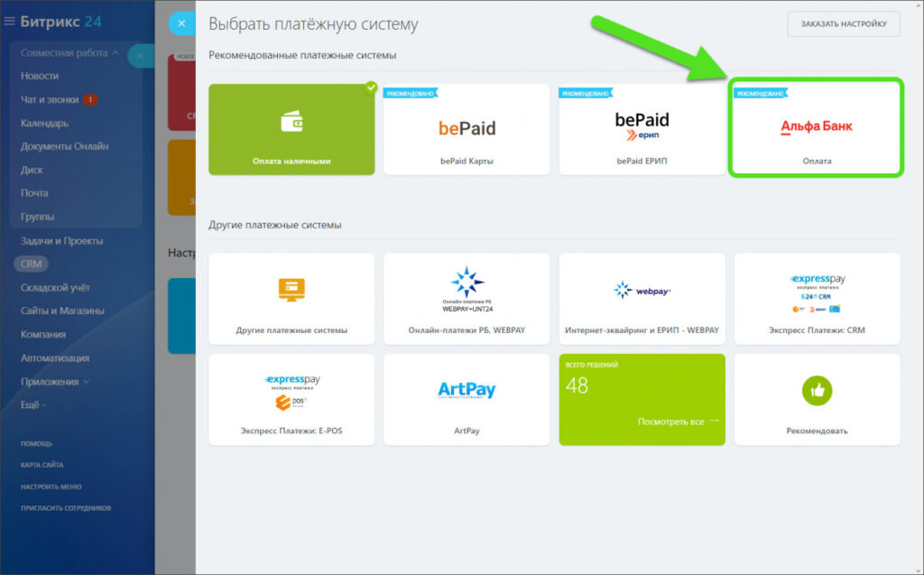Screen dimensions: 924x575
Task: Open Календарь in the sidebar
Action: (44, 123)
